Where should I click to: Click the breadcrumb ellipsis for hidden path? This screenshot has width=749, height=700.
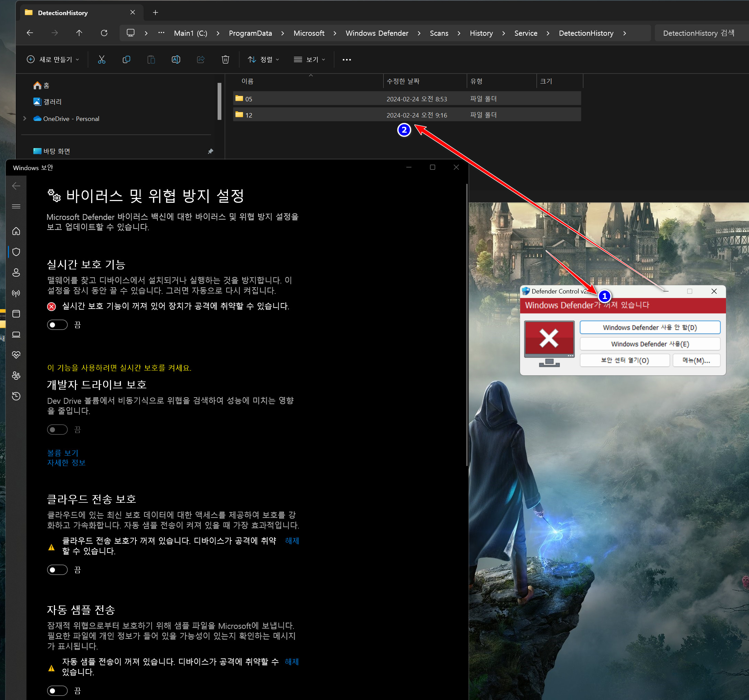[161, 33]
